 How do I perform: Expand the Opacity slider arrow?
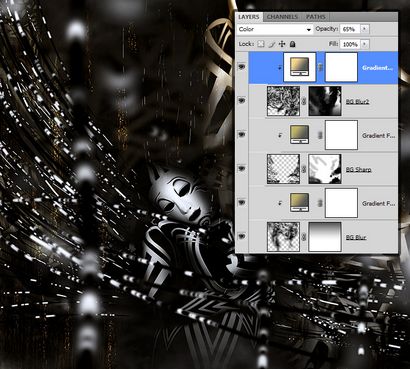(x=365, y=29)
